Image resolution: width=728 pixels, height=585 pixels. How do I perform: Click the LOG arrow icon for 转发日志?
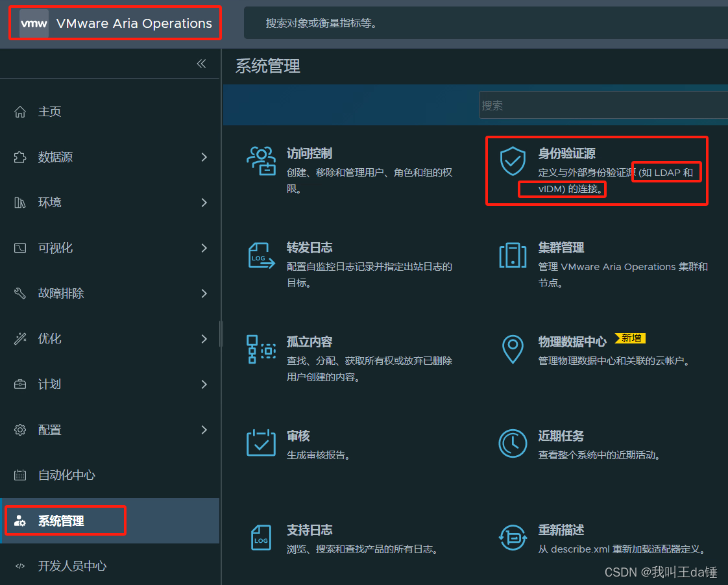pos(261,256)
